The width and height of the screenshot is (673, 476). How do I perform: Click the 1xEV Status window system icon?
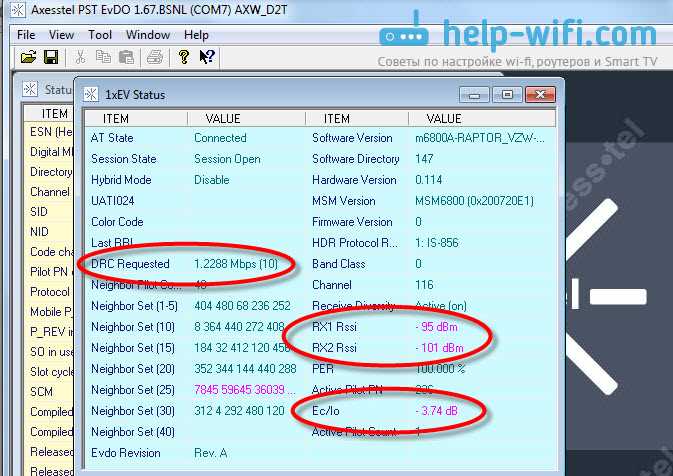[x=91, y=94]
